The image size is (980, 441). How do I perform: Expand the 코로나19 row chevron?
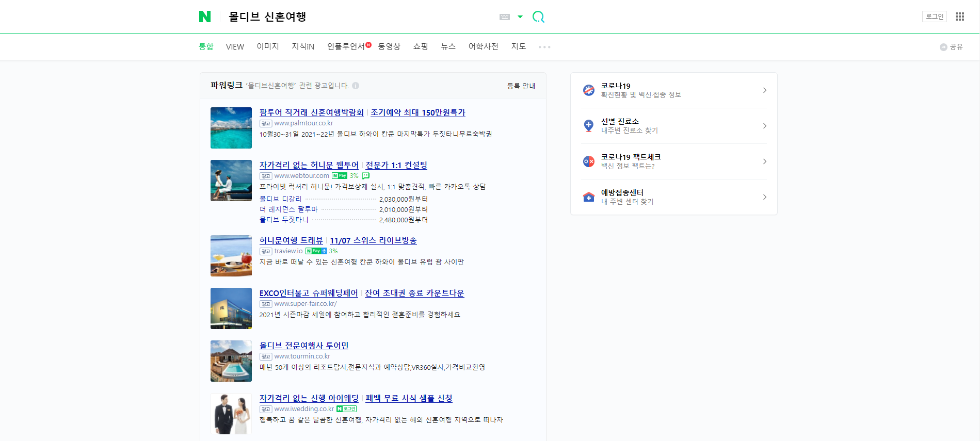click(x=765, y=90)
